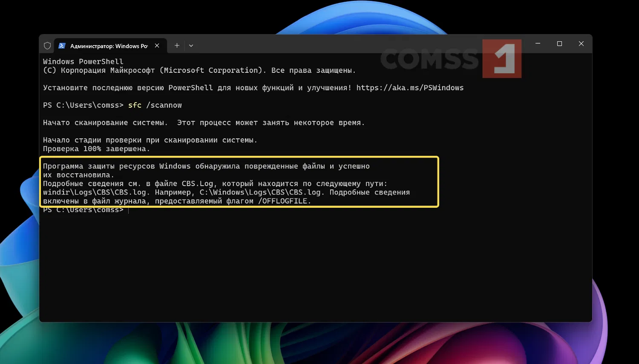Select the Администратор: Windows PowerShell tab
This screenshot has width=639, height=364.
pos(110,46)
